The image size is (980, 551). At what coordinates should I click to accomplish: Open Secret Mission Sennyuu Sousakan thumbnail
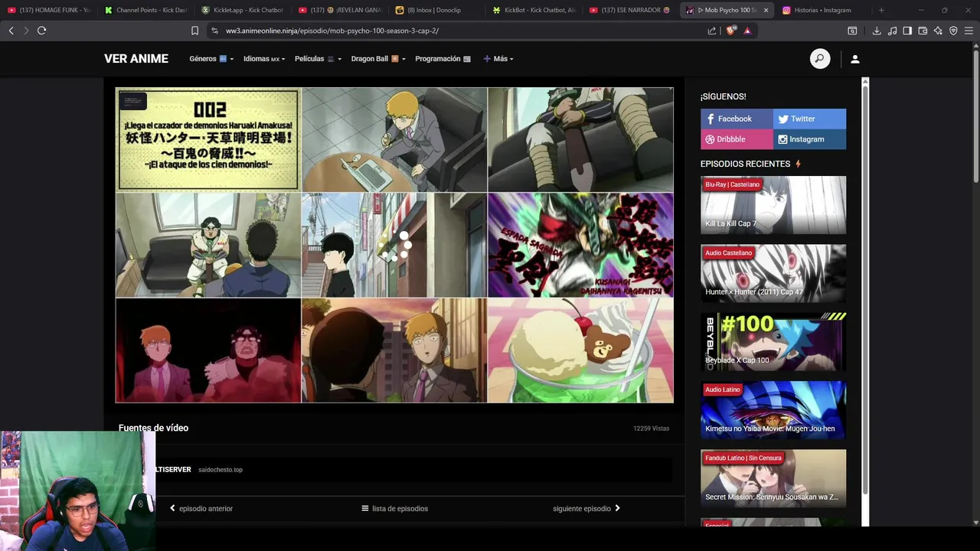point(773,478)
